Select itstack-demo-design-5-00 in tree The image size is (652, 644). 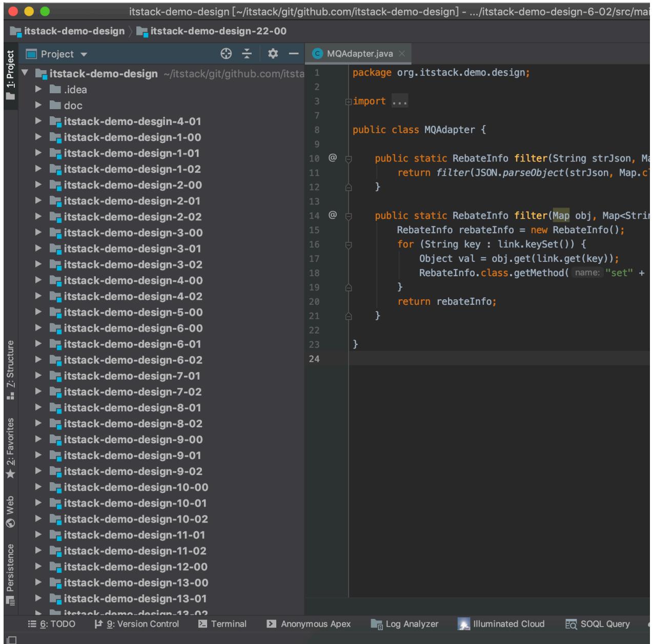click(x=133, y=312)
